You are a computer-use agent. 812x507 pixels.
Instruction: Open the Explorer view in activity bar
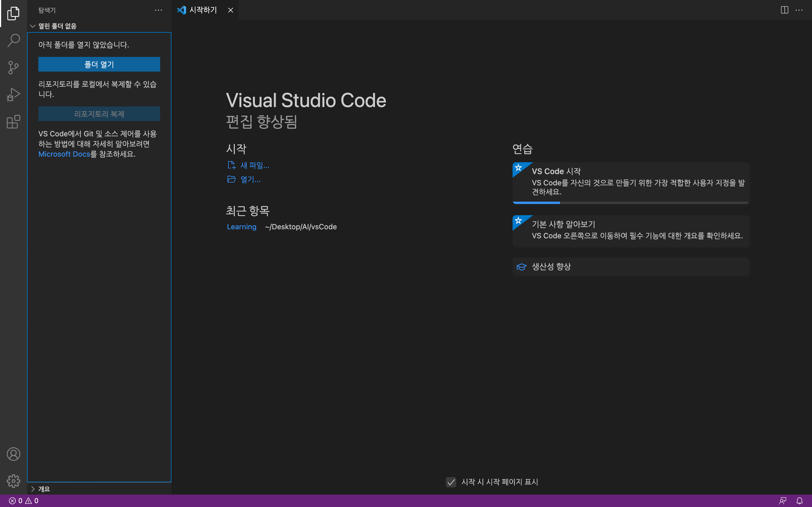click(x=14, y=14)
